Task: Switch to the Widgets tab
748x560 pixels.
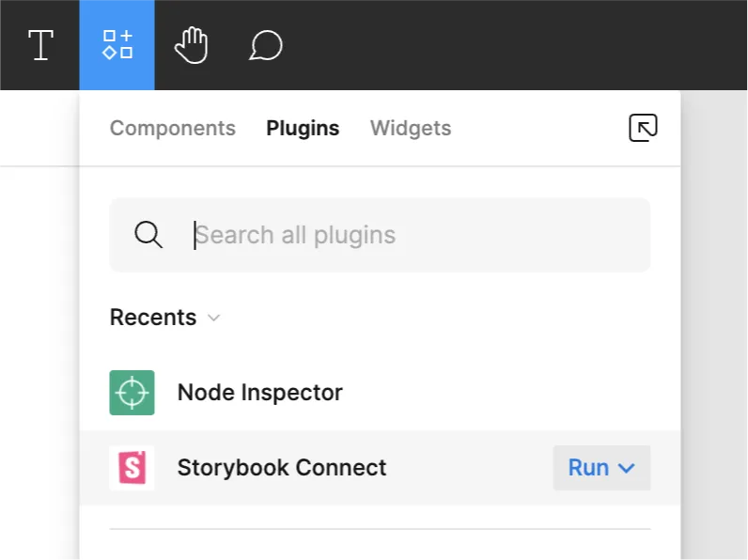Action: point(411,128)
